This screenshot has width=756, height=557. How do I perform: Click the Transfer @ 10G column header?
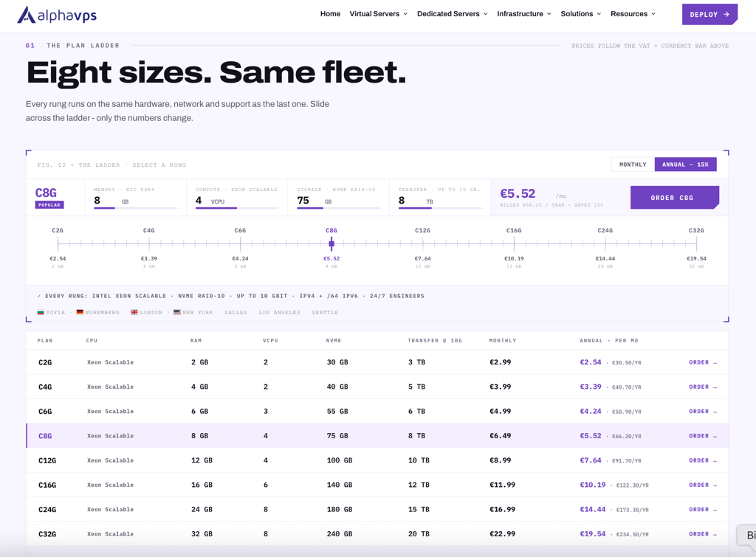pos(435,341)
